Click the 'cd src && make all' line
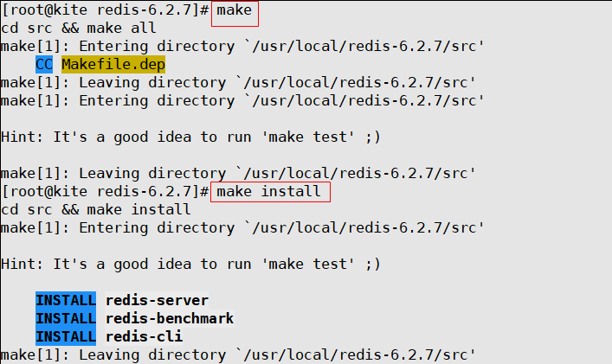The width and height of the screenshot is (612, 364). [79, 28]
